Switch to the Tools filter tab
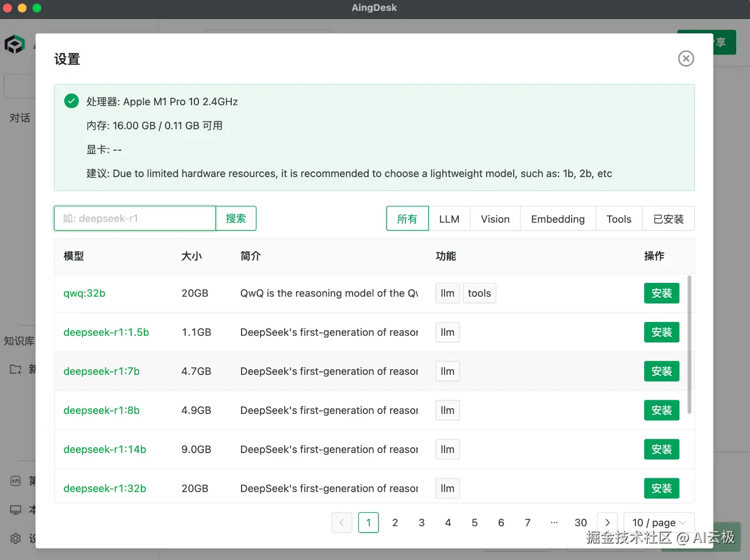The image size is (750, 560). point(619,218)
